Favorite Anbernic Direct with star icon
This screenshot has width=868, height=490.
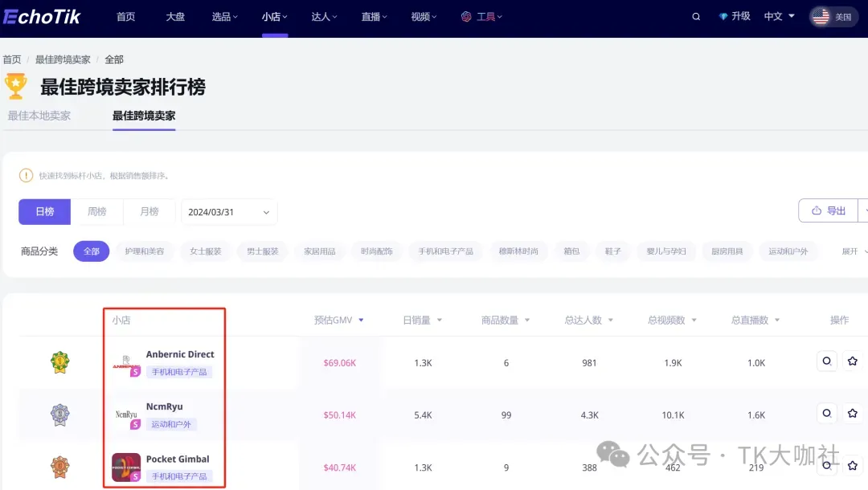853,361
